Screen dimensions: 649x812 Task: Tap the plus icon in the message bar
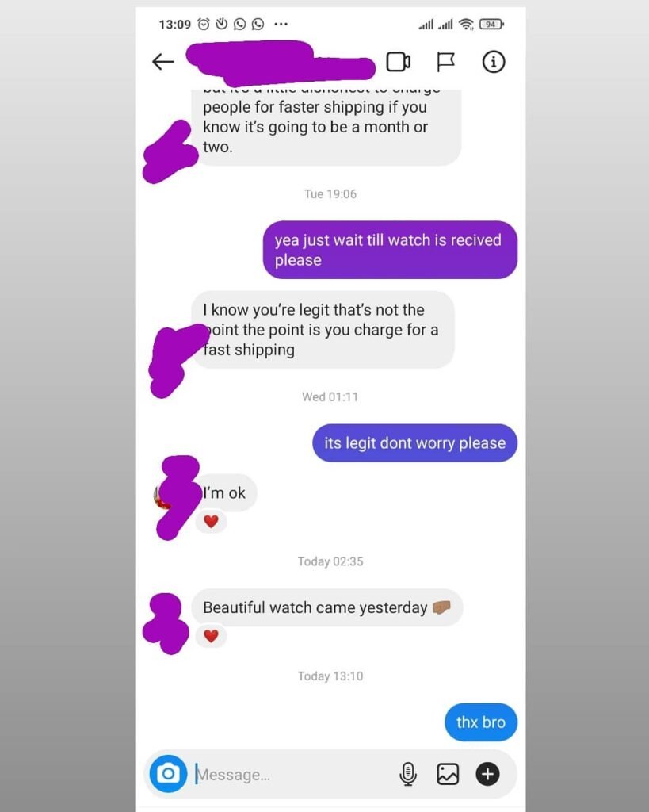tap(487, 774)
